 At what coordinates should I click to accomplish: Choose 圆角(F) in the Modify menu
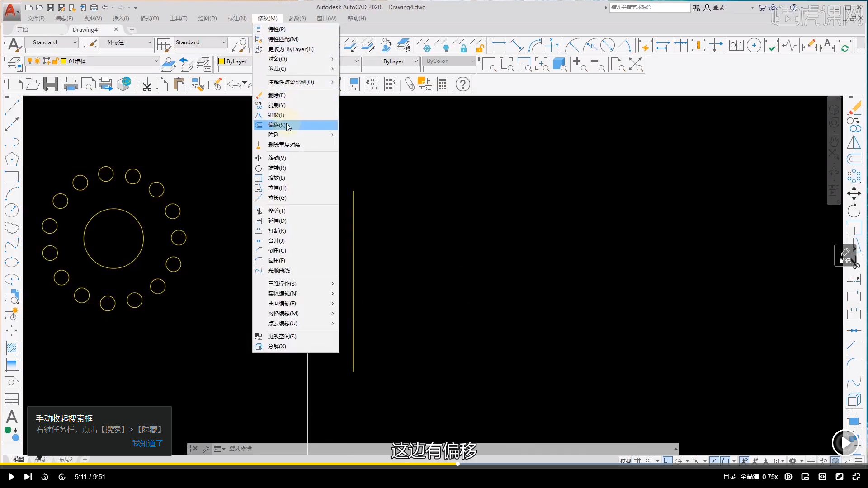point(296,261)
